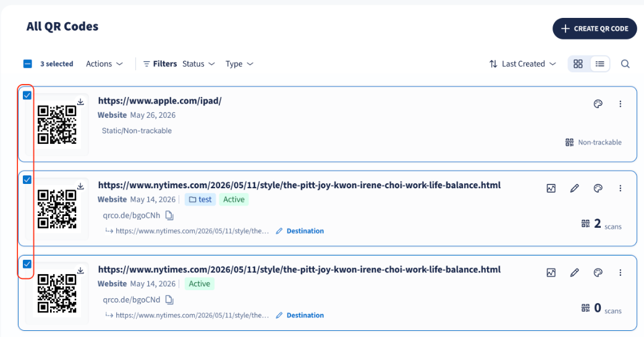This screenshot has width=644, height=337.
Task: View statistics for the qrco.de/bgoCNh code
Action: coord(551,188)
